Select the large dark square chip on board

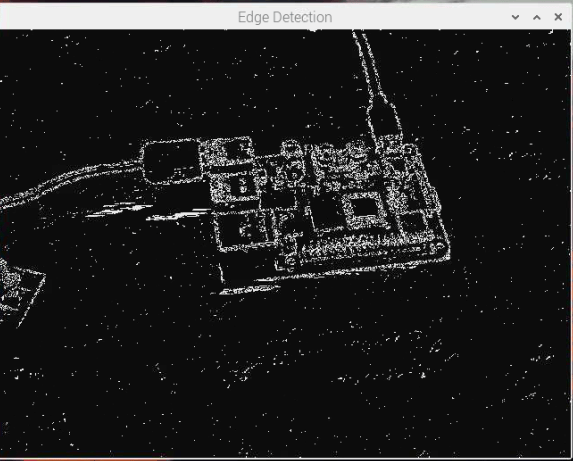pos(364,209)
